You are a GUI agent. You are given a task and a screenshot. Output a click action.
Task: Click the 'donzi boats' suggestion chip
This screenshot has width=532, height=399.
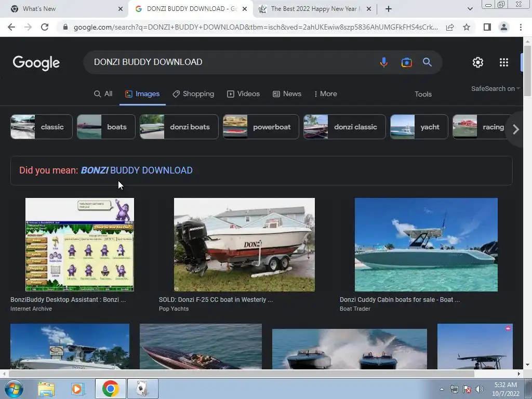click(x=179, y=127)
